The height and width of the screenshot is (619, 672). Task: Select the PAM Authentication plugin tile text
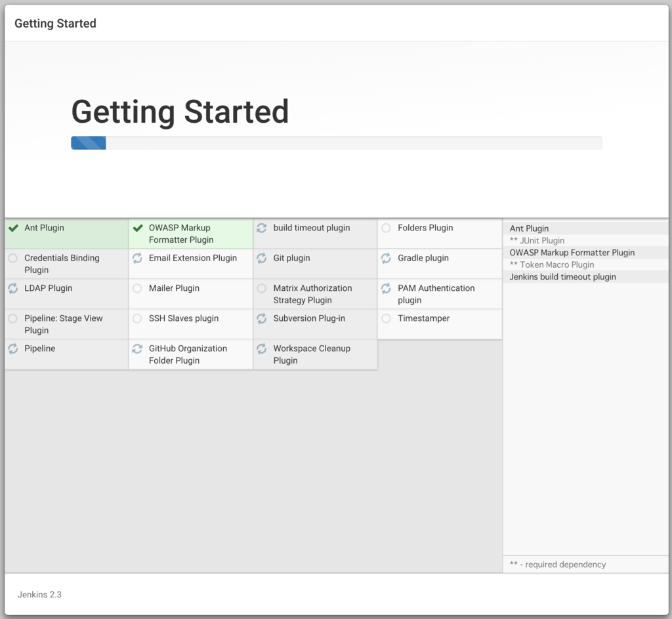[x=436, y=295]
